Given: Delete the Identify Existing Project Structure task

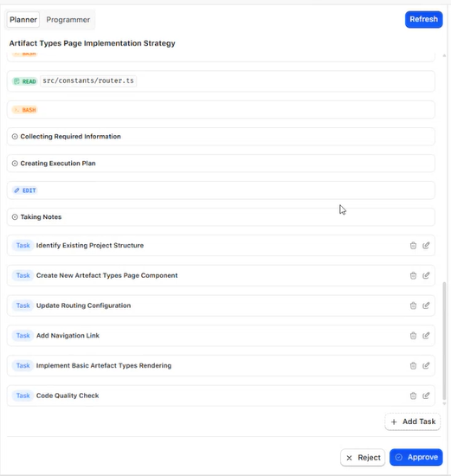Looking at the screenshot, I should (413, 245).
